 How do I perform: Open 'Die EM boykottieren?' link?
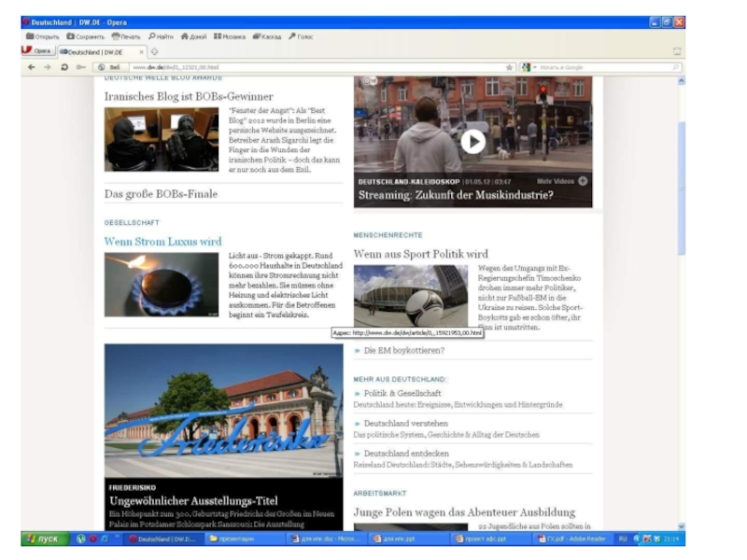pyautogui.click(x=403, y=350)
